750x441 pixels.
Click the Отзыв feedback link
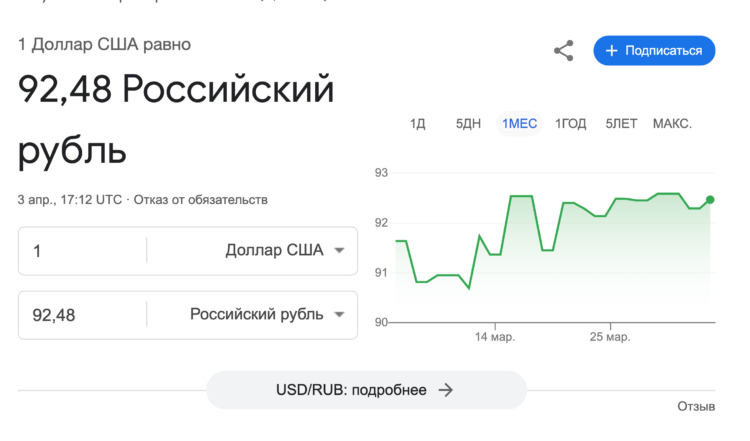point(696,407)
